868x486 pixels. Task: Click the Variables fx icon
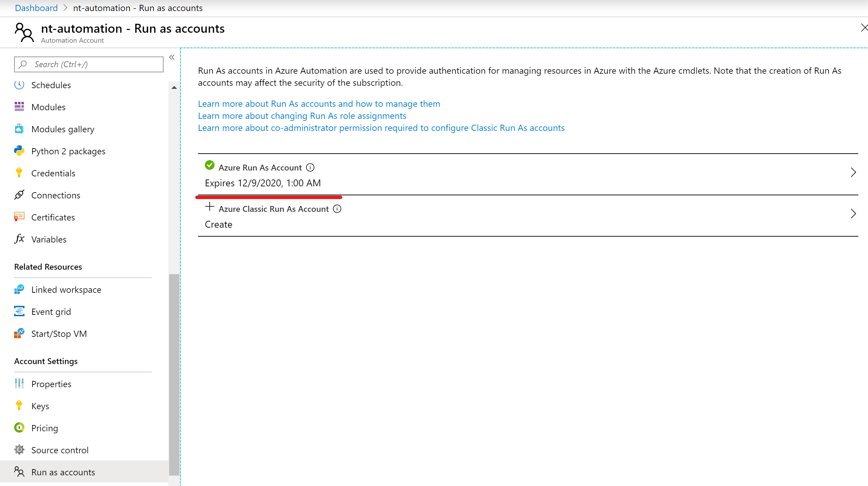coord(19,238)
